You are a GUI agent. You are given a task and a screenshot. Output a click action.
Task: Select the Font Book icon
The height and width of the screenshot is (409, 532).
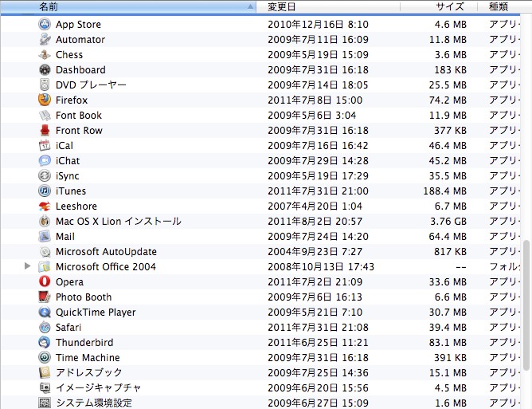(x=45, y=115)
